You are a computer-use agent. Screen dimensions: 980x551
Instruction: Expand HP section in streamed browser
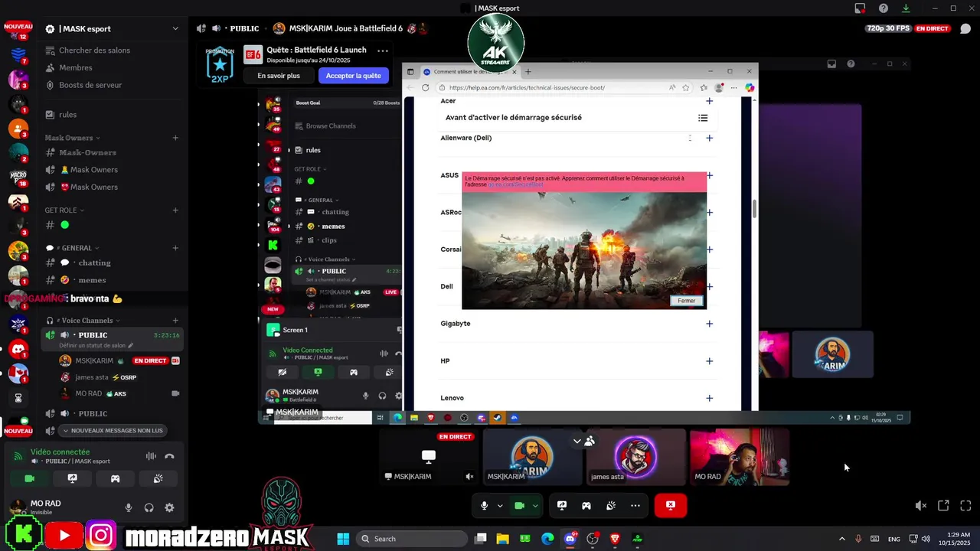coord(709,361)
